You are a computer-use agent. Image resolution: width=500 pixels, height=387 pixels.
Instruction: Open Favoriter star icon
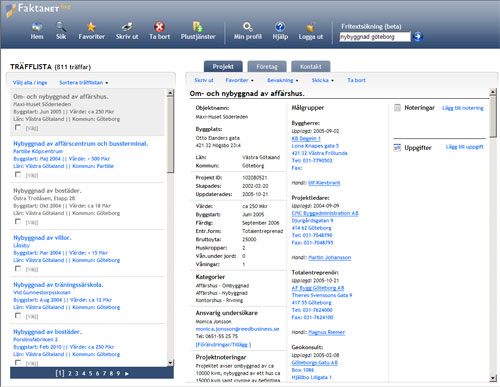coord(91,27)
